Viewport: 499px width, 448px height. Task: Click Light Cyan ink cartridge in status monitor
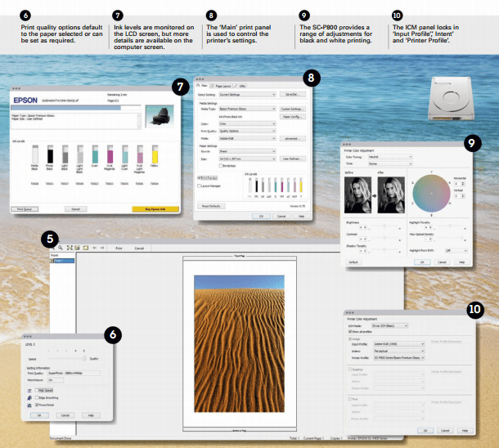tap(124, 155)
